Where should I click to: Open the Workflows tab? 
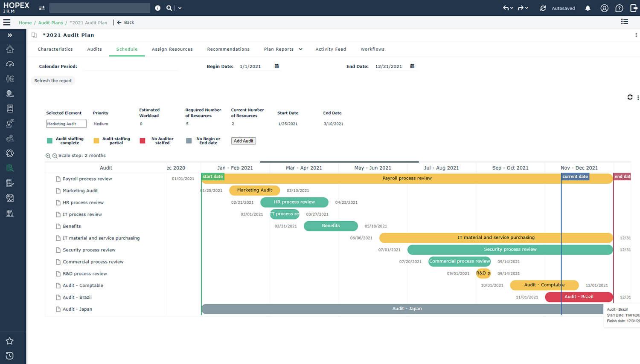pyautogui.click(x=372, y=49)
